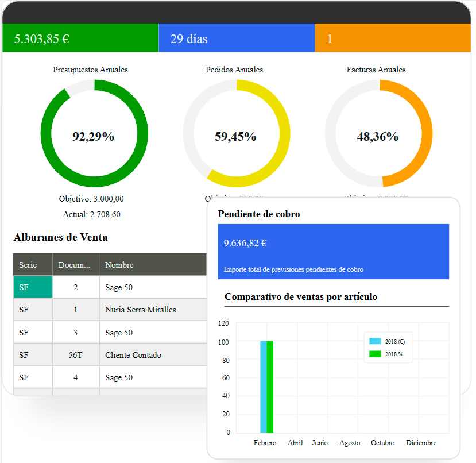Click the Febrero axis label
This screenshot has width=476, height=463.
click(x=265, y=443)
